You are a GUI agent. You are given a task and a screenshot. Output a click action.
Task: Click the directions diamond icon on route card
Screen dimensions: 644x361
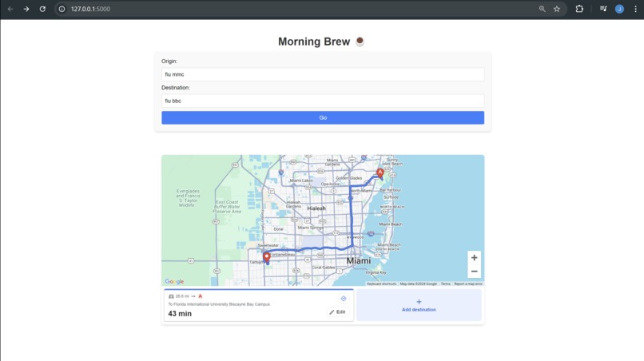344,299
